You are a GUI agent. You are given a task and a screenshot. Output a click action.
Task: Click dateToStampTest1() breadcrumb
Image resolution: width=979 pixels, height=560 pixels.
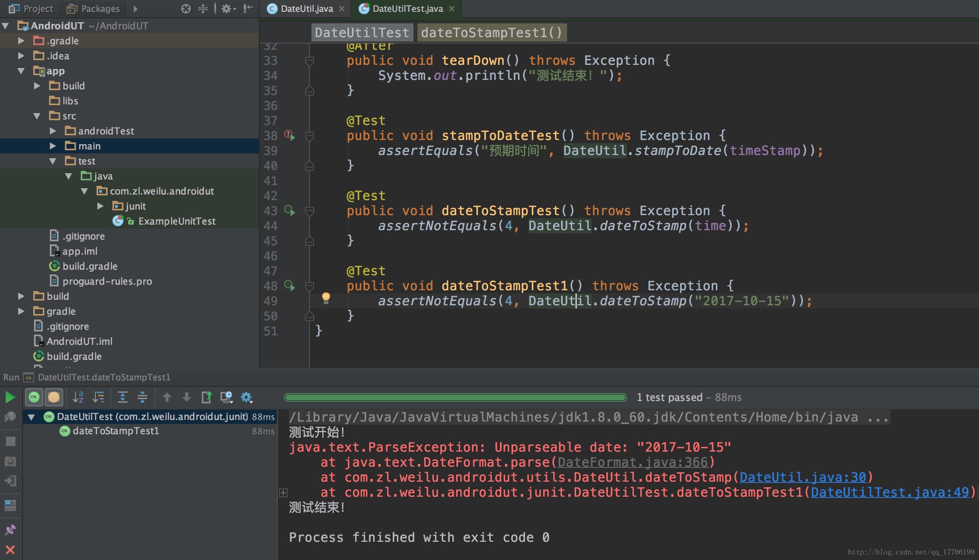coord(492,32)
